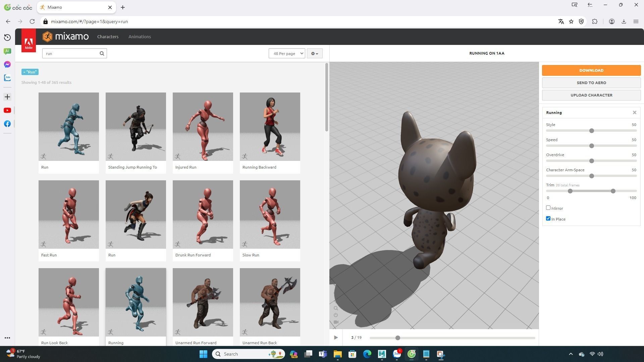644x362 pixels.
Task: Open the browser shield protection icon
Action: click(x=581, y=21)
